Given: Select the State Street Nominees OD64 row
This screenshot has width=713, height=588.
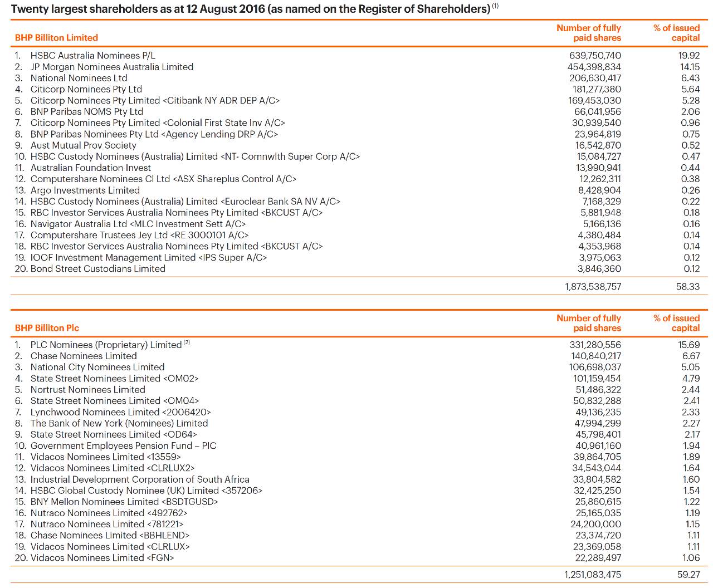Looking at the screenshot, I should click(x=114, y=434).
